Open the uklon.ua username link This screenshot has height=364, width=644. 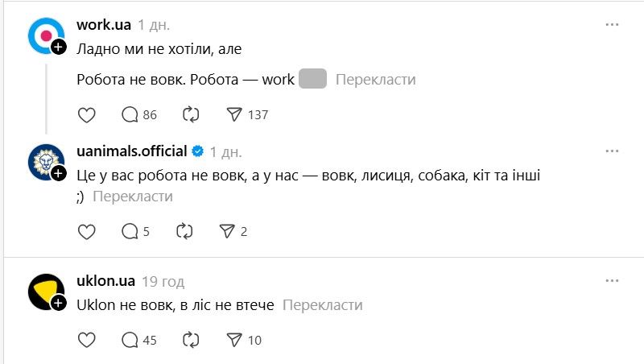click(105, 282)
